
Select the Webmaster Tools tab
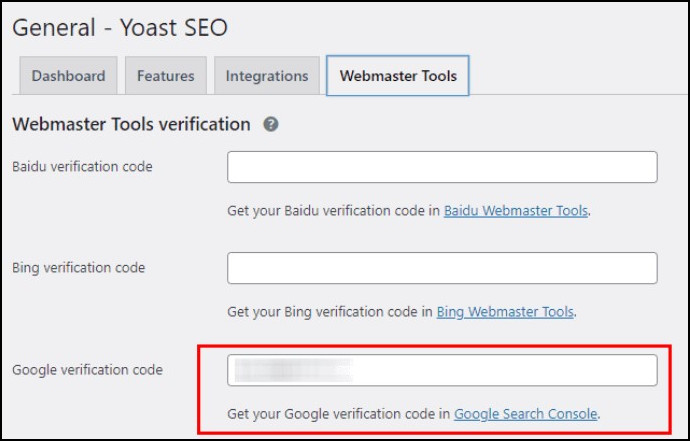point(398,75)
